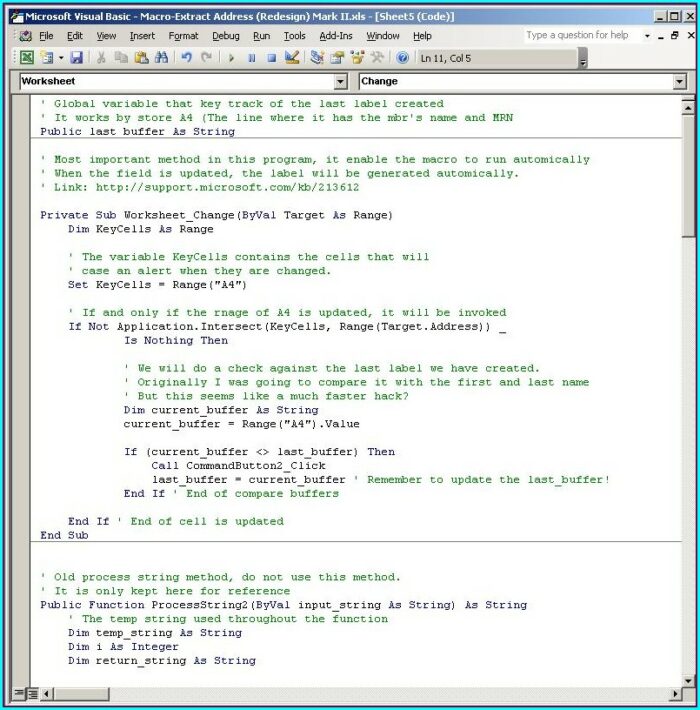Click the View Microsoft Excel toolbar icon
700x710 pixels.
coord(27,58)
